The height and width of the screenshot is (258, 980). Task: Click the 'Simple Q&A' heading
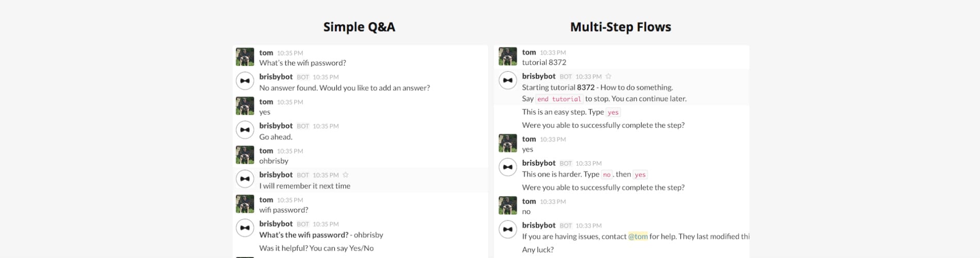click(x=359, y=27)
